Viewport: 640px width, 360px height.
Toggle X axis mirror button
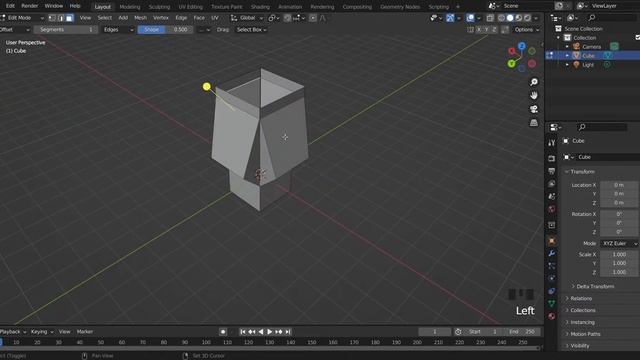[x=479, y=30]
